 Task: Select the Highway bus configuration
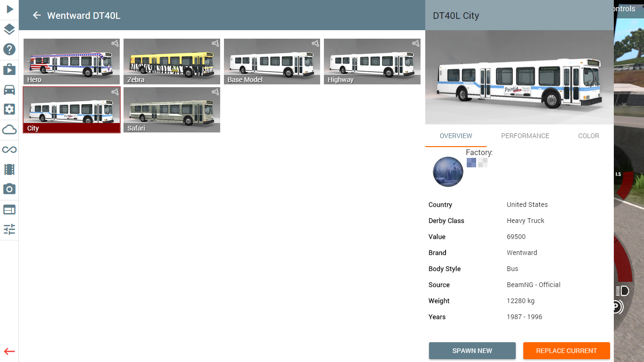coord(372,61)
